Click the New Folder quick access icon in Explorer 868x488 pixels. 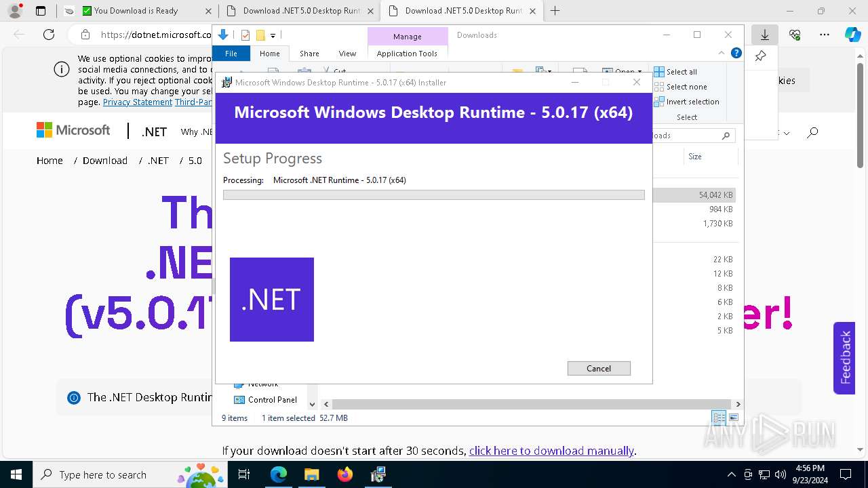pos(260,35)
